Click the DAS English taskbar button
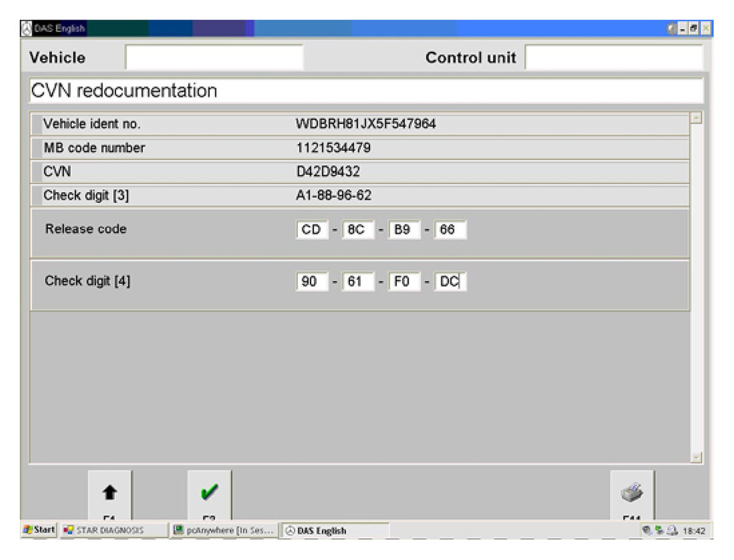 pos(333,531)
